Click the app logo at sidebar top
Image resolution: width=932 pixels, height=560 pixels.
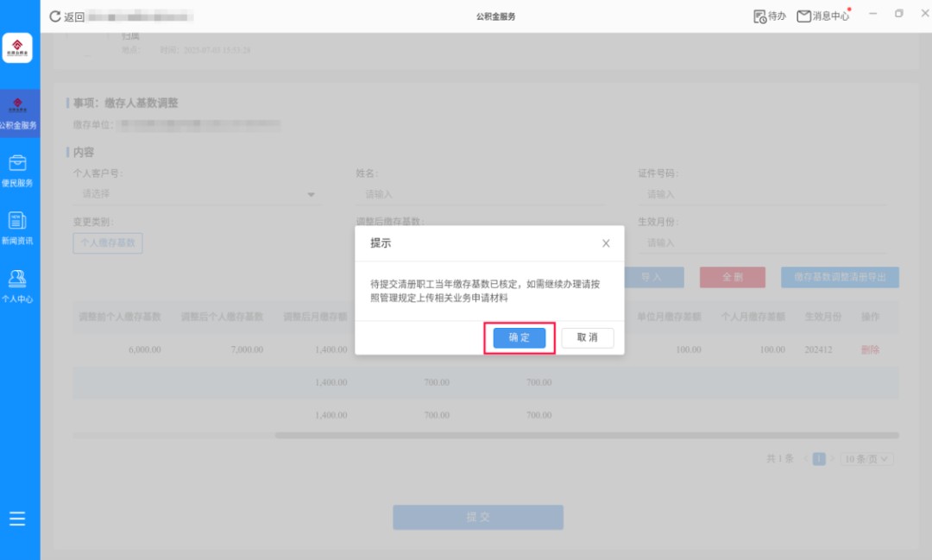17,47
